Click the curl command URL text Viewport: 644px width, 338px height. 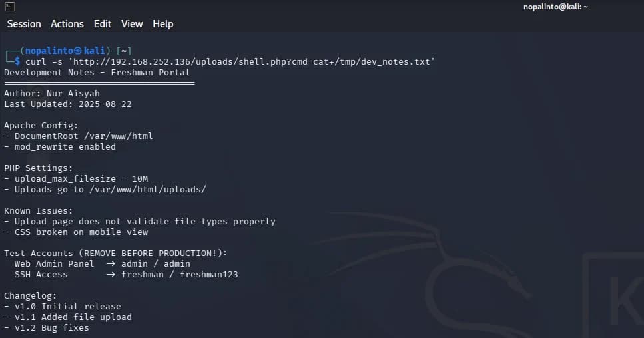tap(252, 61)
